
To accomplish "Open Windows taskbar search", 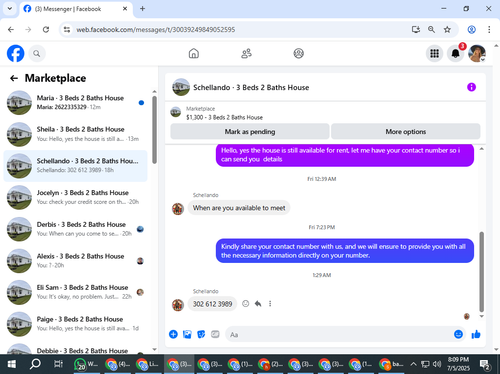I will click(35, 364).
